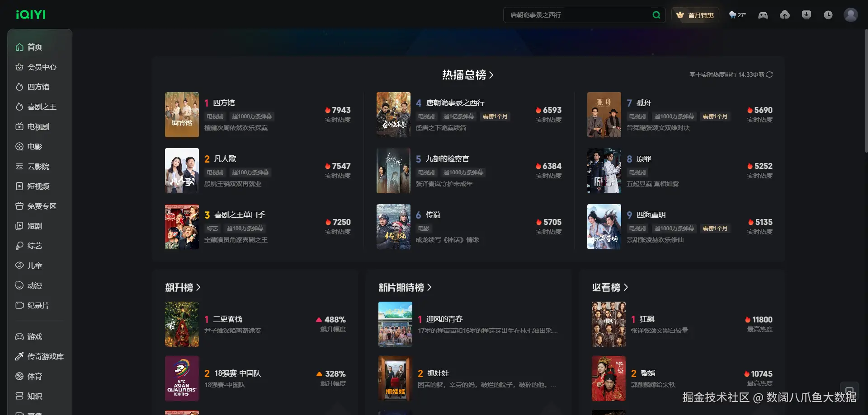The image size is (868, 415).
Task: Click the 狂飙 poster thumbnail
Action: (x=609, y=324)
